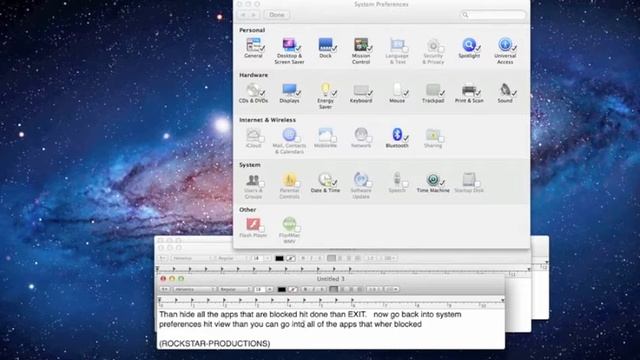Screen dimensions: 640x360
Task: Align text left in Untitled 3
Action: [x=333, y=289]
